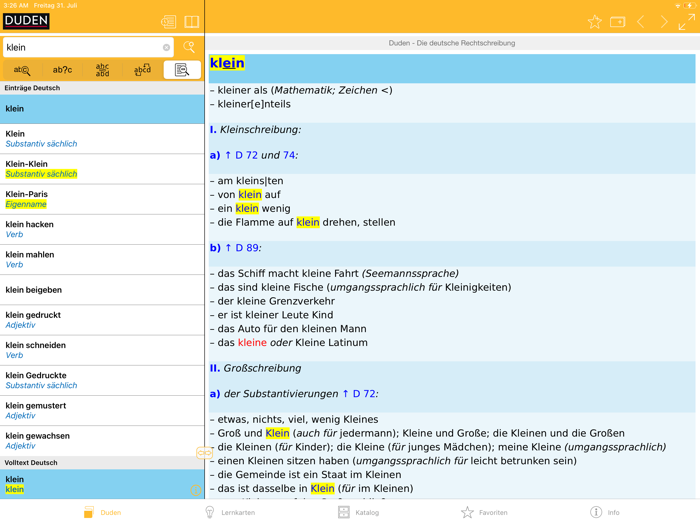Select the entry klein in Einträge Deutsch
This screenshot has width=700, height=525.
pyautogui.click(x=102, y=109)
